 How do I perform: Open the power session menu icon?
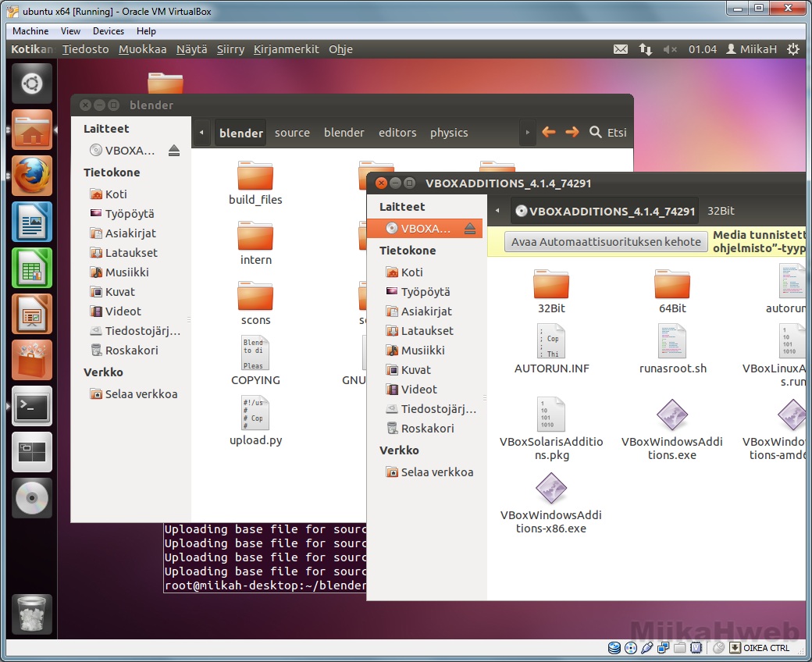point(792,49)
